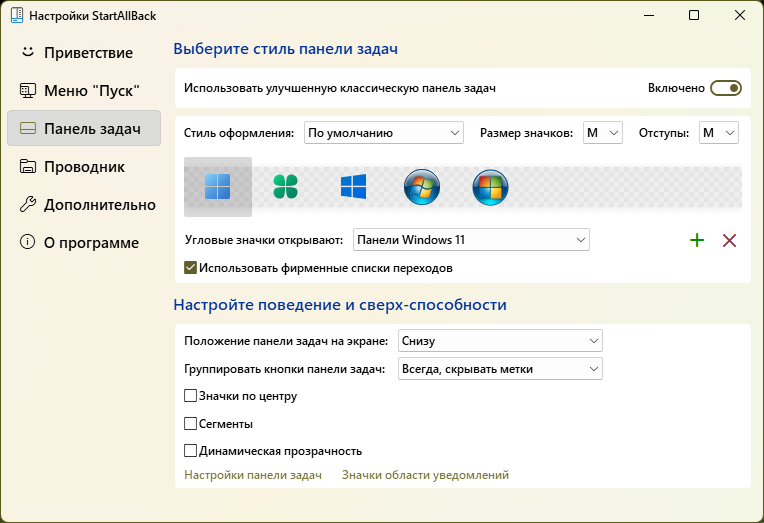The image size is (764, 523).
Task: Open the Проводник settings page
Action: coord(84,166)
